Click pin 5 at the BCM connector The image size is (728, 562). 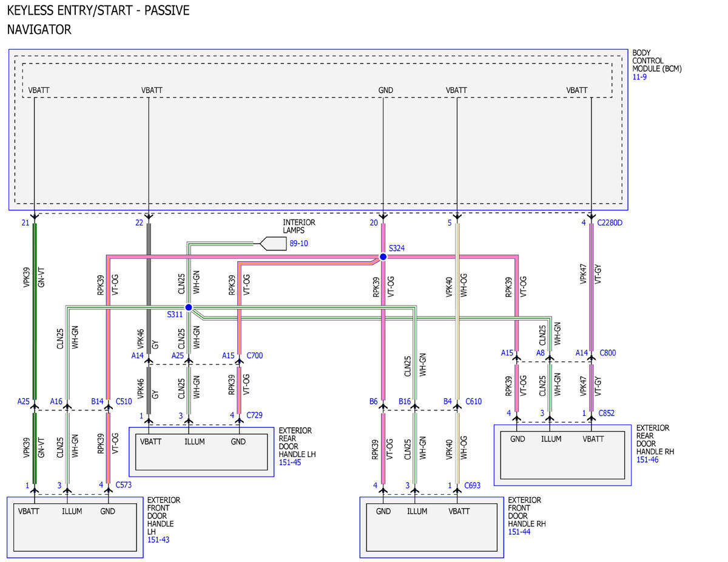tap(450, 223)
